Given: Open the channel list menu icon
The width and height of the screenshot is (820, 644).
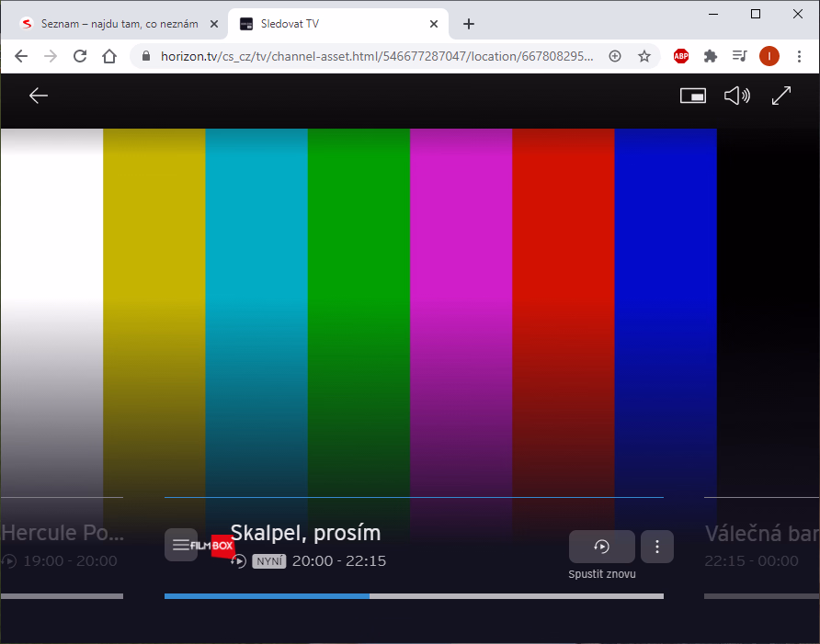Looking at the screenshot, I should (181, 545).
